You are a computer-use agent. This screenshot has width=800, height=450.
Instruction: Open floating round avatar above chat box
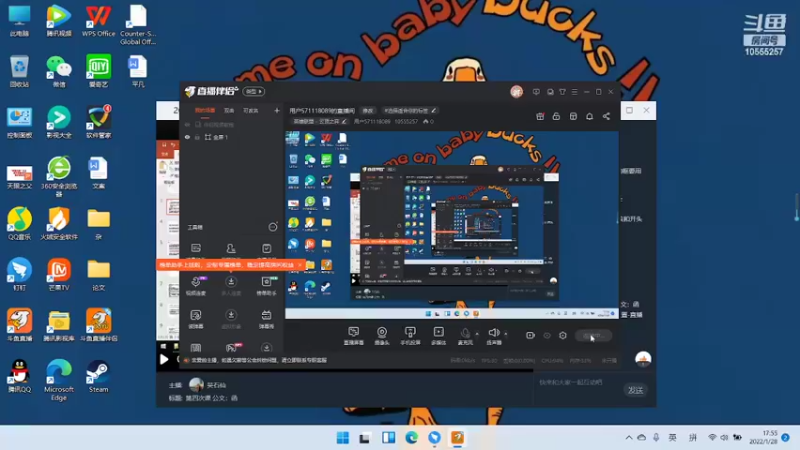point(643,359)
